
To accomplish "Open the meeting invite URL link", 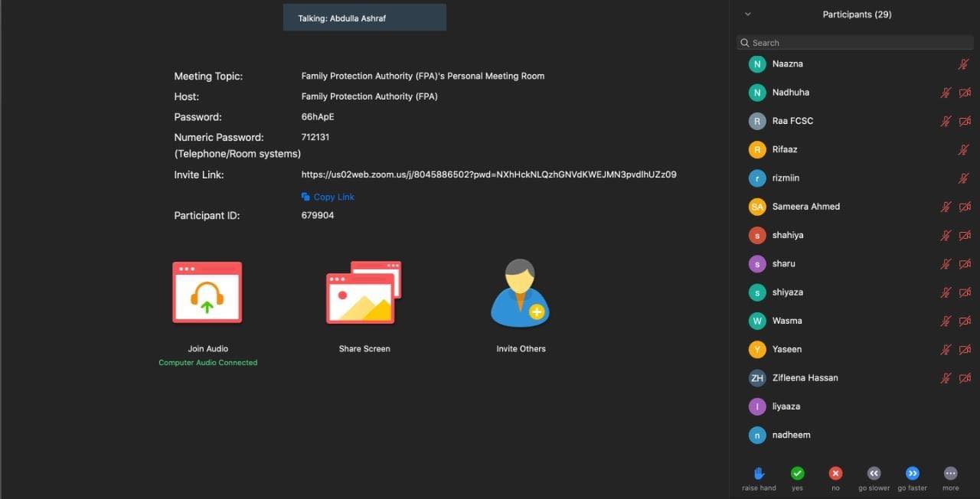I will pyautogui.click(x=488, y=174).
